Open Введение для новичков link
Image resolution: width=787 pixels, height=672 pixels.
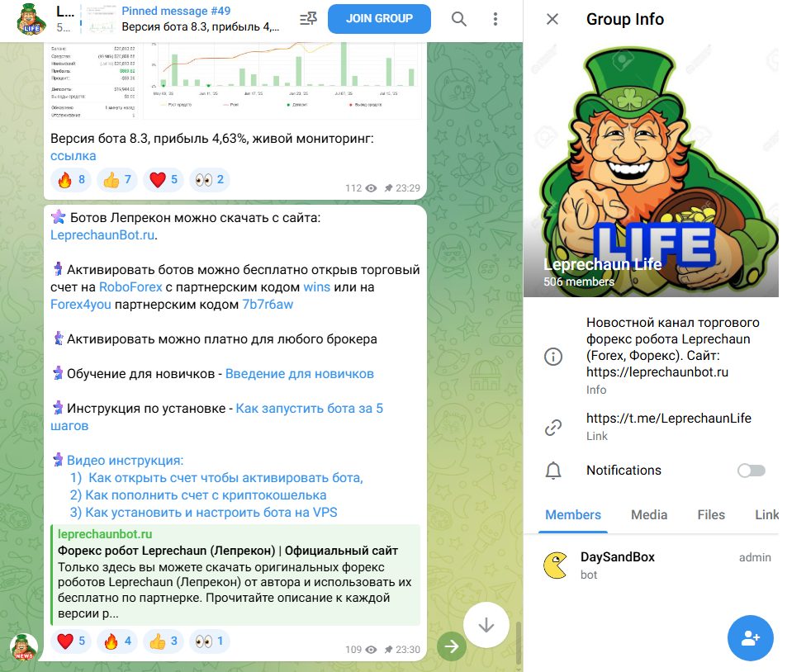[x=299, y=374]
